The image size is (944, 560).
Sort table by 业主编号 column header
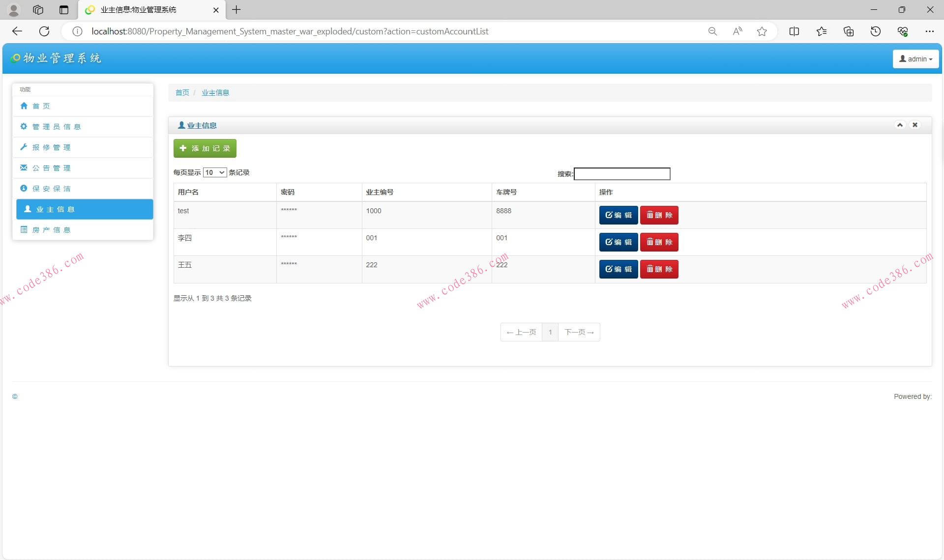tap(380, 192)
